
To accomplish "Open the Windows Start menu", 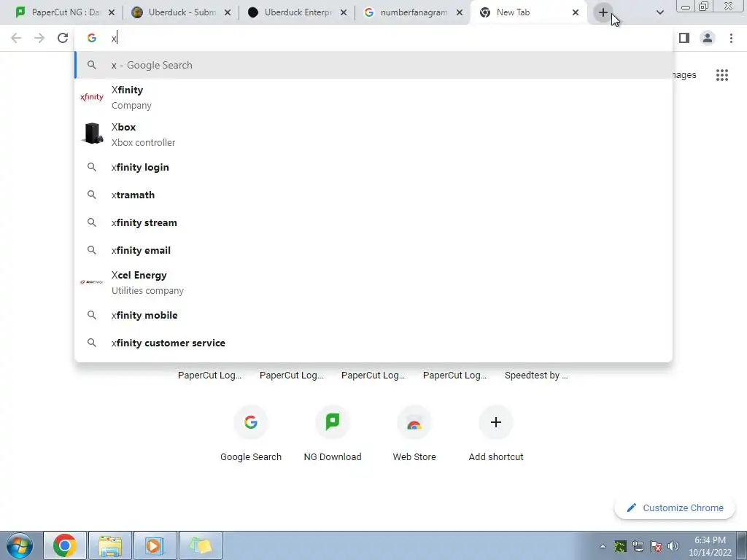I will (x=20, y=545).
